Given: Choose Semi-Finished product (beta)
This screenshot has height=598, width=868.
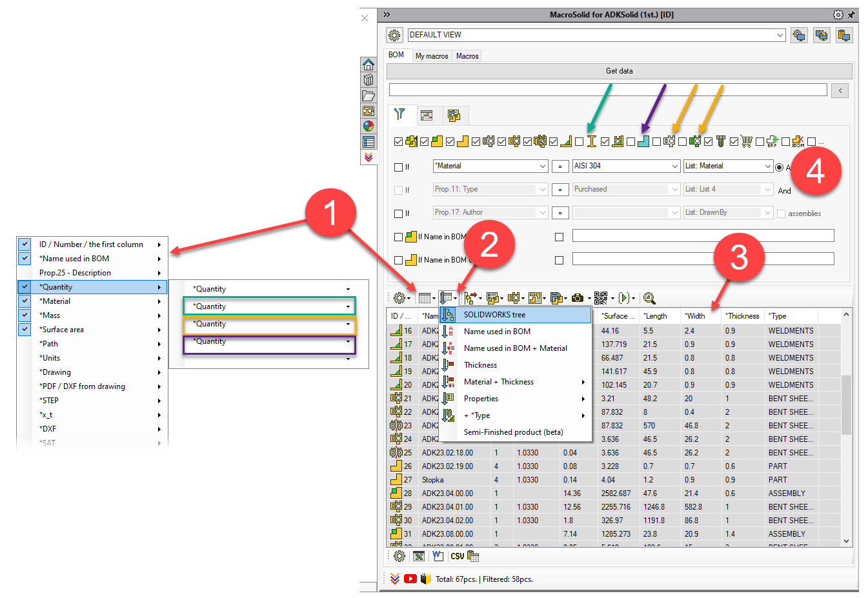Looking at the screenshot, I should [516, 432].
